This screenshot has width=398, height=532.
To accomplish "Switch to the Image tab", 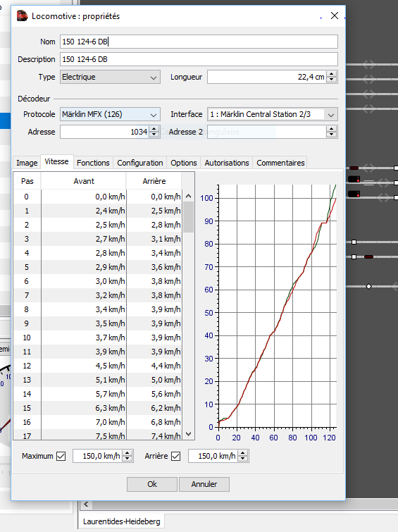I will (27, 163).
